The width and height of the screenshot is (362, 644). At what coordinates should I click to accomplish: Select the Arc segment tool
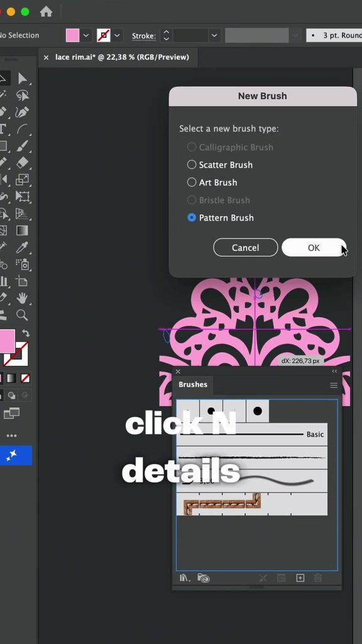pos(23,129)
